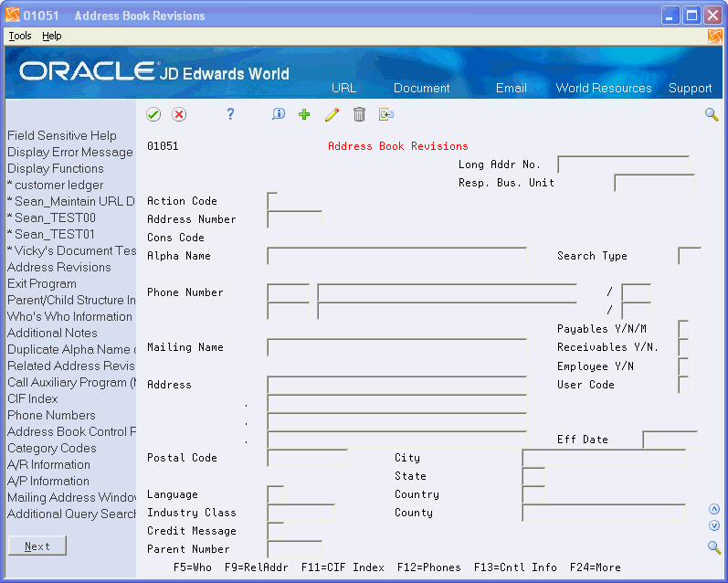This screenshot has height=583, width=728.
Task: Click the State field
Action: tap(533, 476)
